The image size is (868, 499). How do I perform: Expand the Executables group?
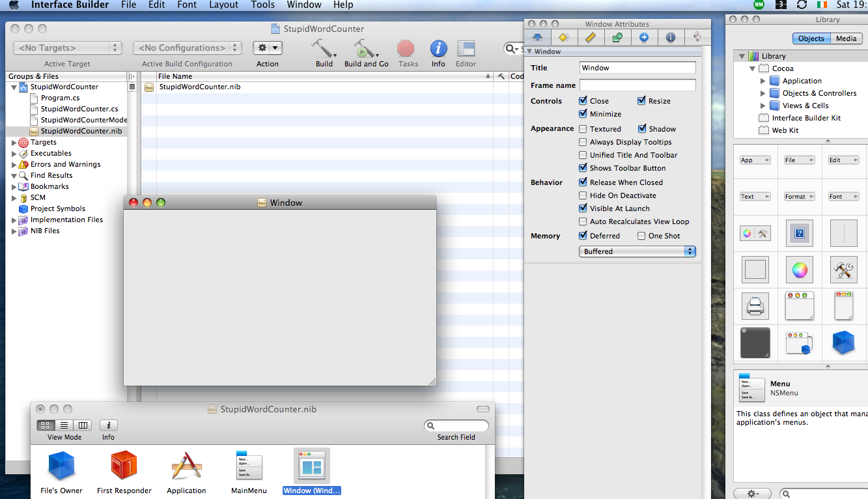click(x=14, y=153)
